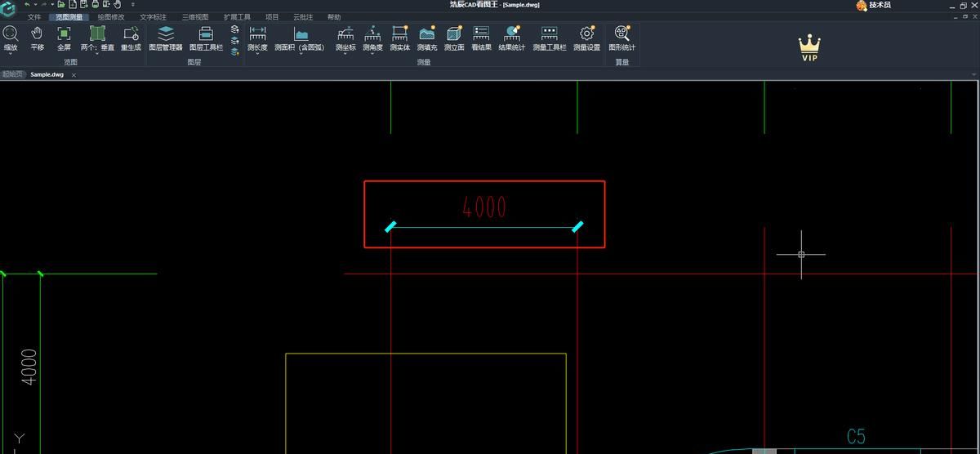The image size is (980, 454).
Task: Switch to the 文字标注 ribbon tab
Action: coord(153,17)
